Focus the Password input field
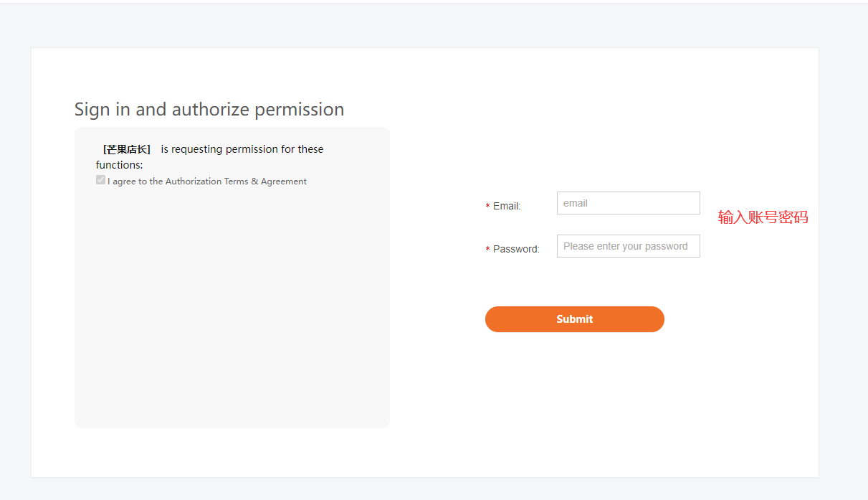The height and width of the screenshot is (500, 868). click(x=628, y=246)
